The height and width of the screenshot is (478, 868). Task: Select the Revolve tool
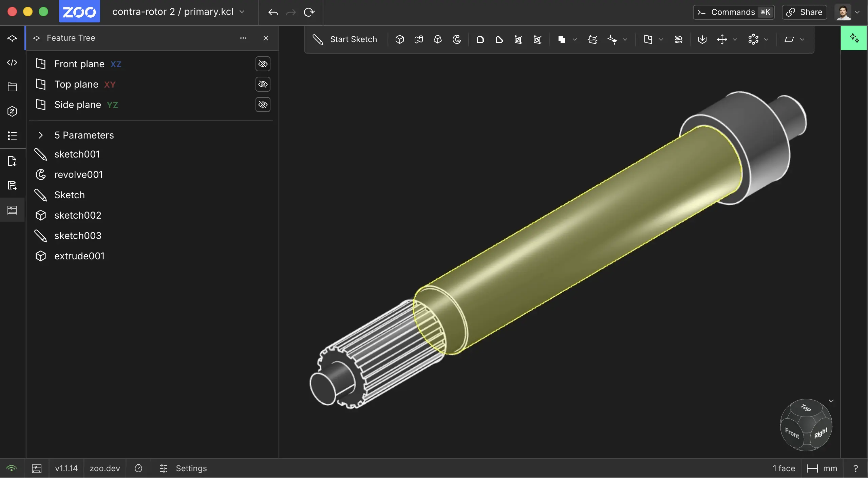456,39
